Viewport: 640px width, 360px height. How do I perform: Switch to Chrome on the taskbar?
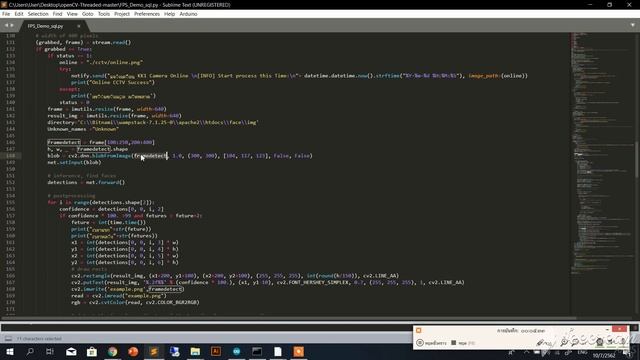tap(113, 352)
